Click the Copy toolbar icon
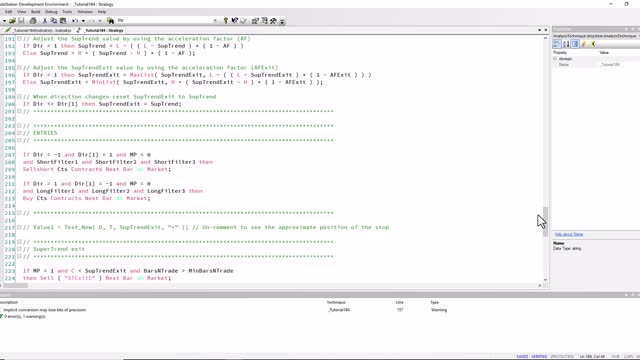Image resolution: width=640 pixels, height=360 pixels. [53, 20]
